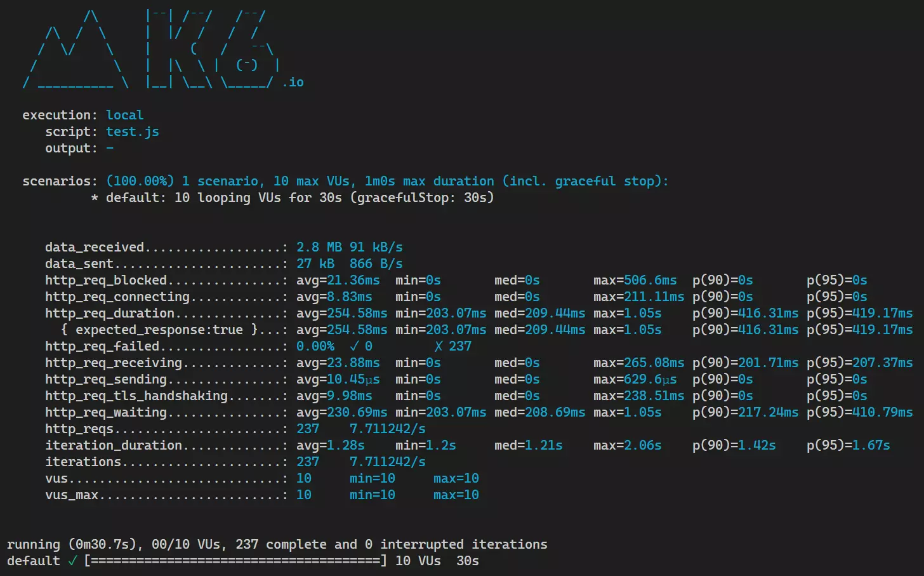Click the ".io" text after the logo
This screenshot has height=576, width=924.
[x=293, y=82]
